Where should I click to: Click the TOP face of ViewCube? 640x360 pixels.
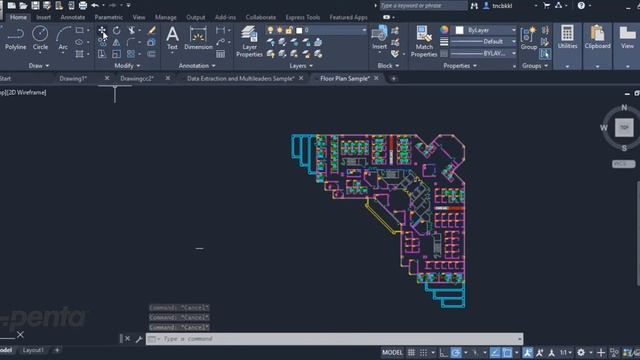click(x=624, y=127)
